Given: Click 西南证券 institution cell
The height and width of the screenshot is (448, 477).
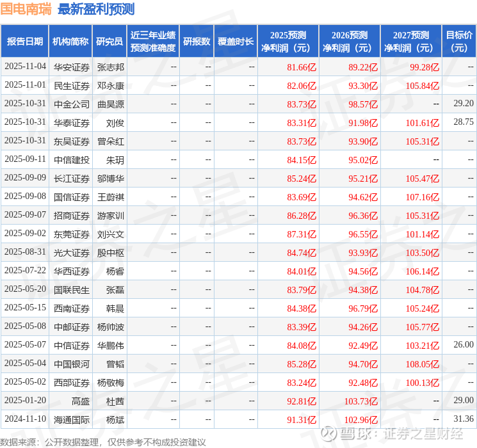Looking at the screenshot, I should (x=72, y=308).
